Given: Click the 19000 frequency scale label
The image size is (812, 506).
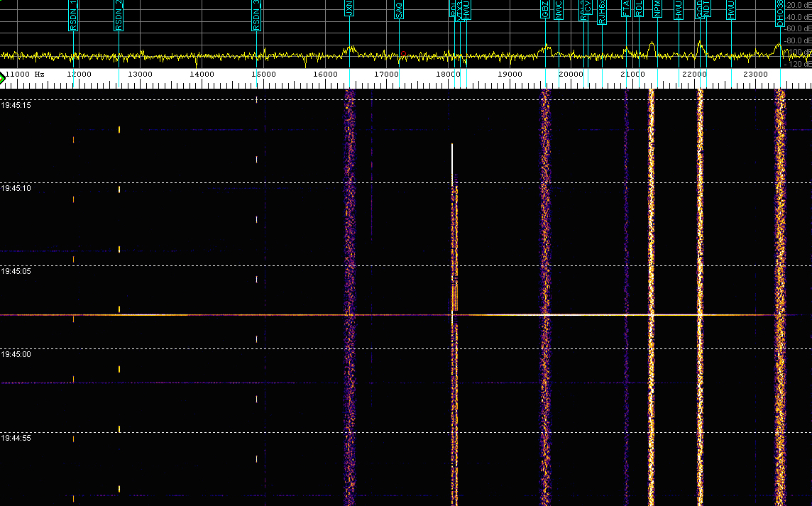Looking at the screenshot, I should (510, 74).
